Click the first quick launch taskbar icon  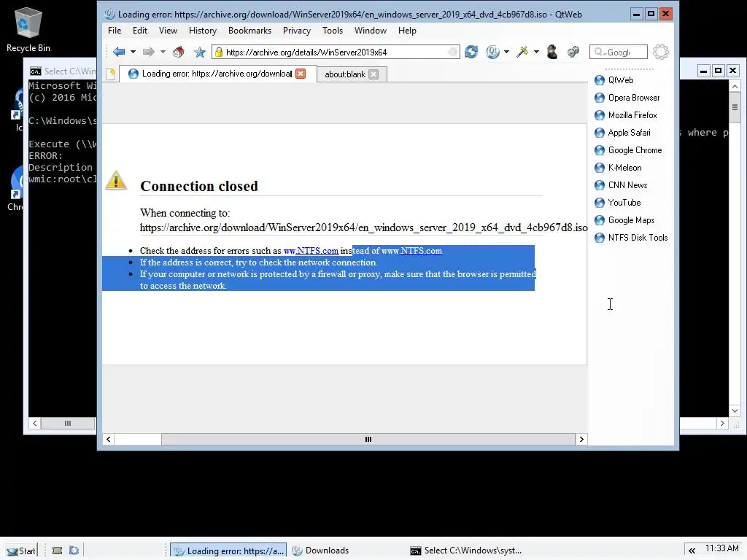(x=57, y=551)
